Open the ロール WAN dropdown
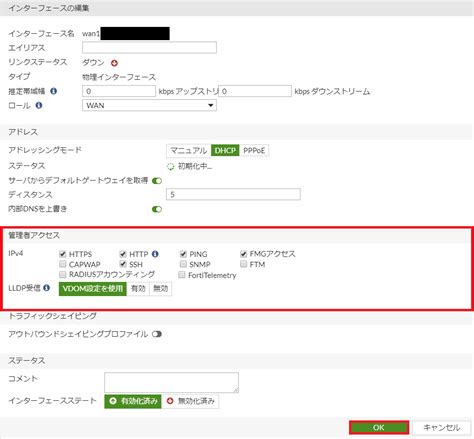Image resolution: width=474 pixels, height=439 pixels. pos(149,105)
